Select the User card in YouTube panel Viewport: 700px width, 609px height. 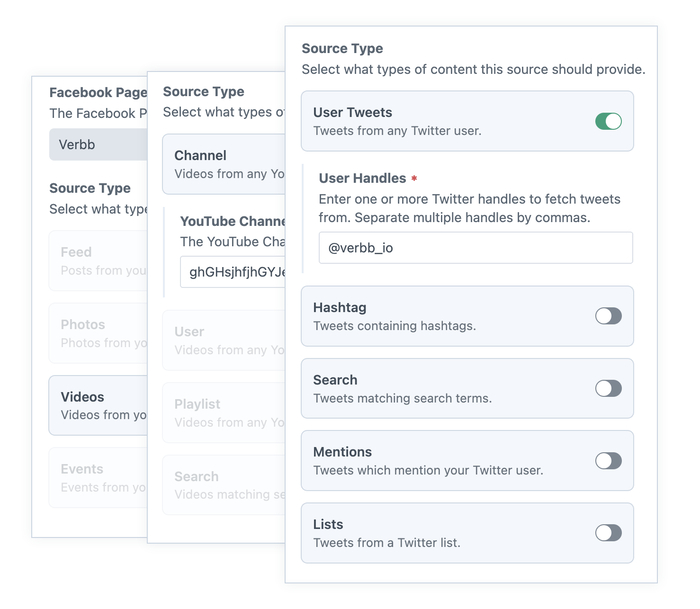224,341
